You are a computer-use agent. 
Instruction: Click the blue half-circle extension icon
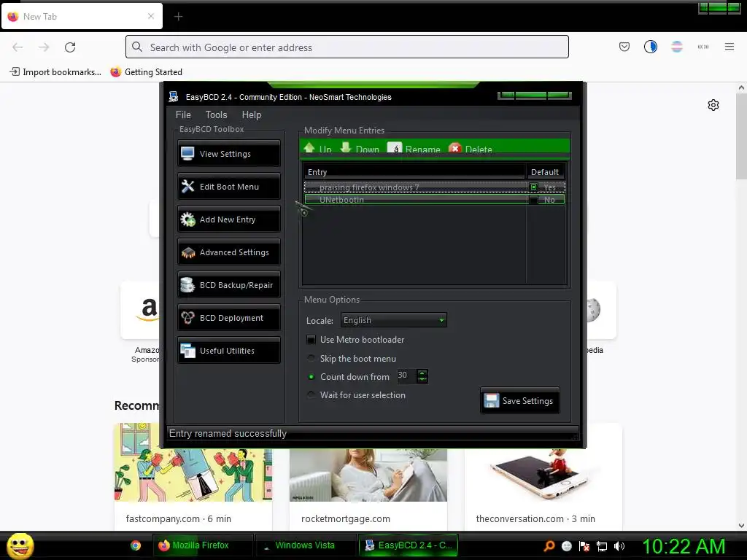[x=650, y=47]
